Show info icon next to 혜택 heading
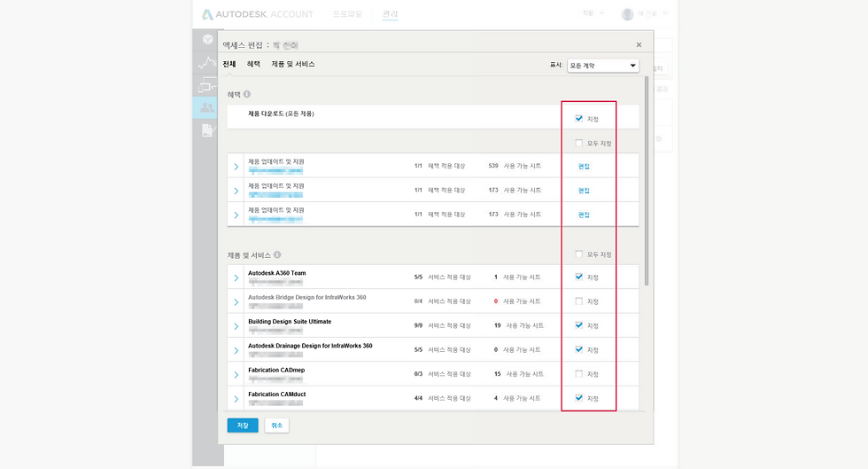The width and height of the screenshot is (868, 469). tap(247, 94)
